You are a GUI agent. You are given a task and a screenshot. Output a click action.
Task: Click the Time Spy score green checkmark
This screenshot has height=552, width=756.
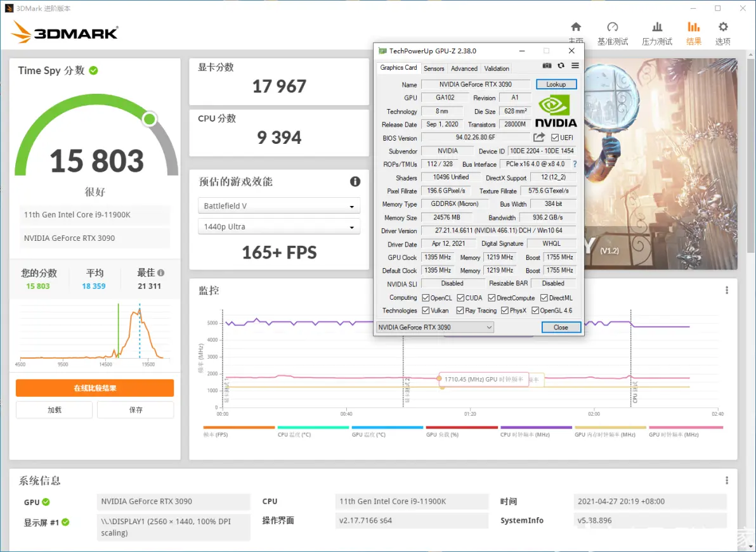[x=93, y=71]
